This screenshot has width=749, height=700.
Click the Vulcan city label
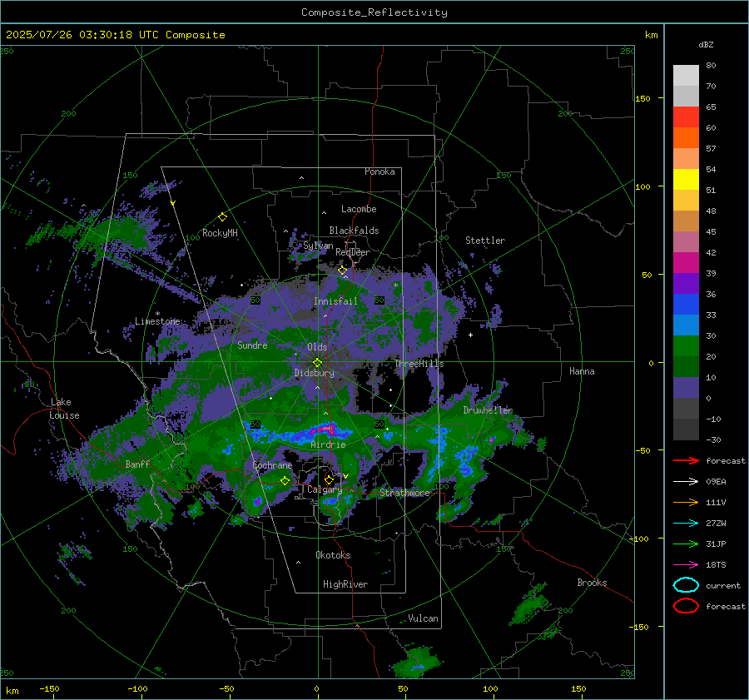424,618
